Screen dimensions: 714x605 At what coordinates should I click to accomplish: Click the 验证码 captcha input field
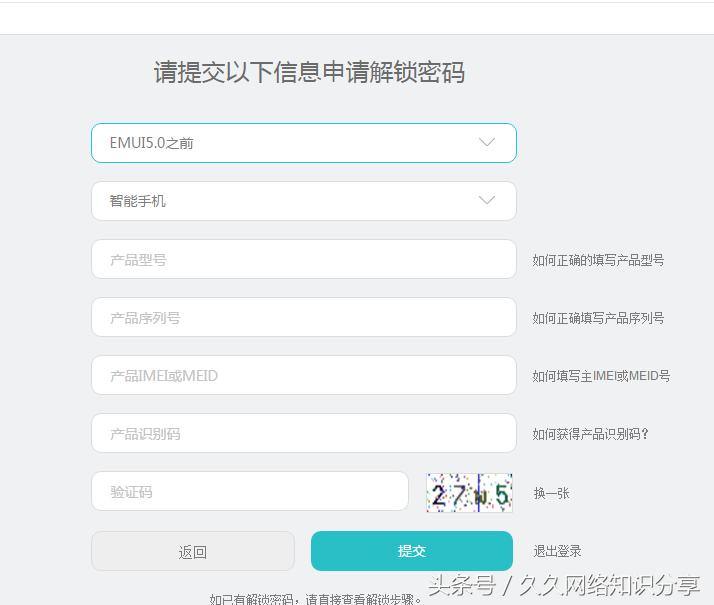click(x=250, y=491)
